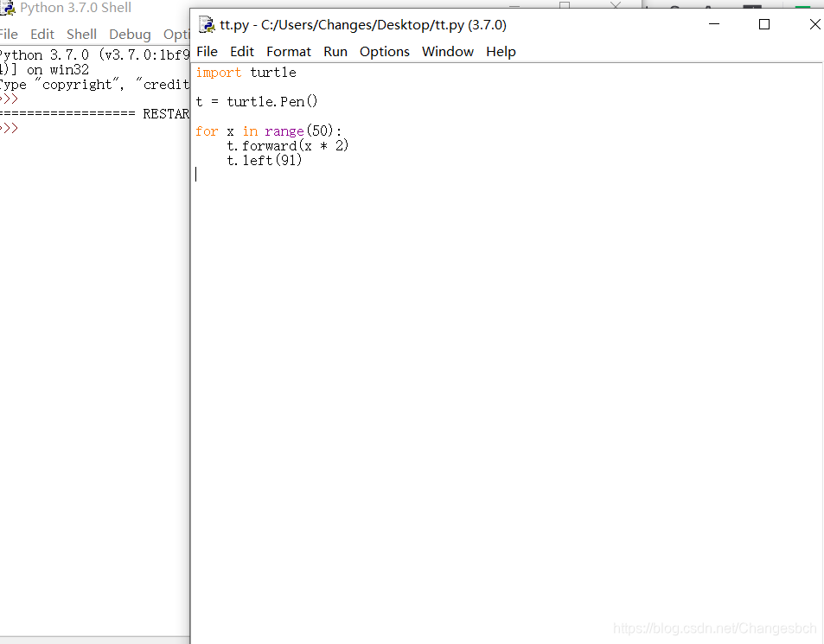Open the Help menu in tt.py editor

[501, 52]
